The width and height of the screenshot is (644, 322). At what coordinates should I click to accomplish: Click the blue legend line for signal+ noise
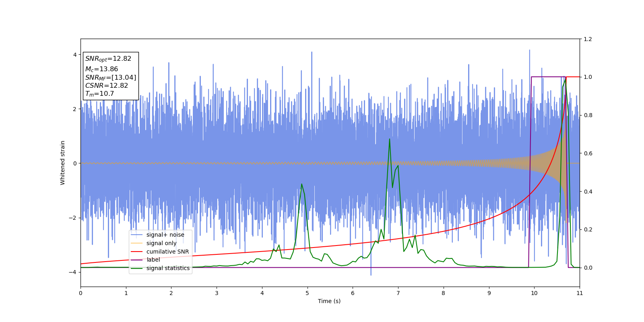[x=137, y=235]
